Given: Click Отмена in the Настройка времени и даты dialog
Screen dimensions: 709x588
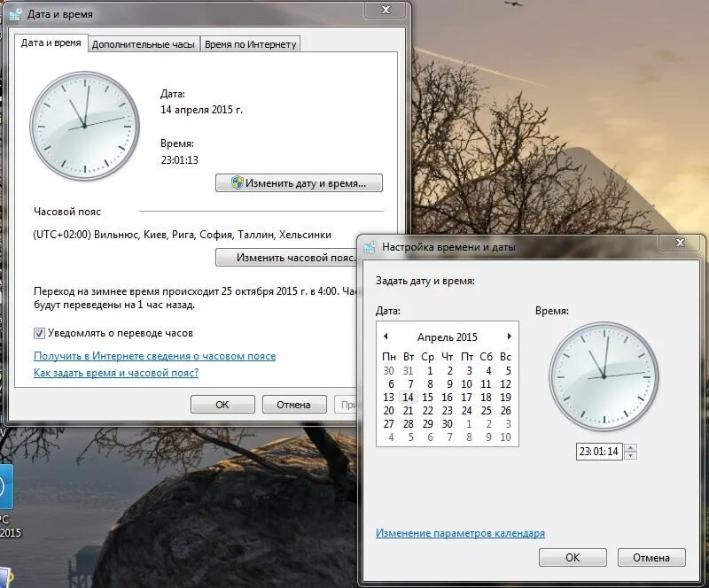Looking at the screenshot, I should (x=651, y=557).
